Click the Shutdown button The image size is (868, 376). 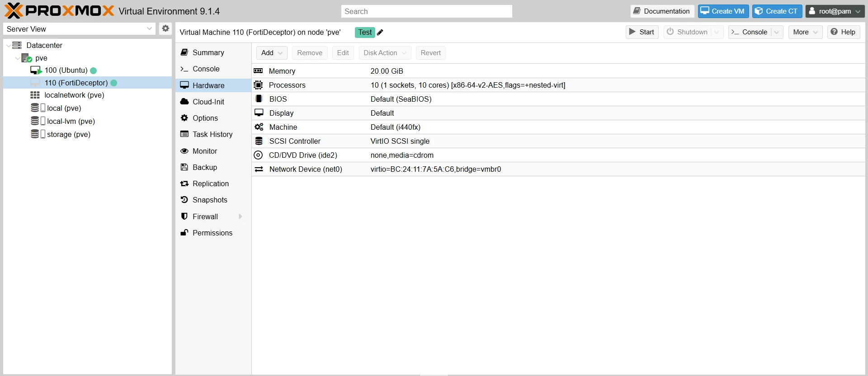[x=688, y=32]
